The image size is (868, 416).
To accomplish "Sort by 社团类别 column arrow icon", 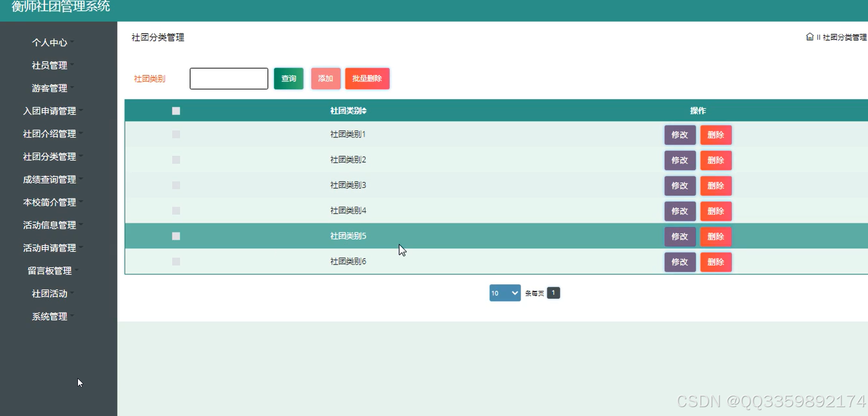I will point(364,111).
